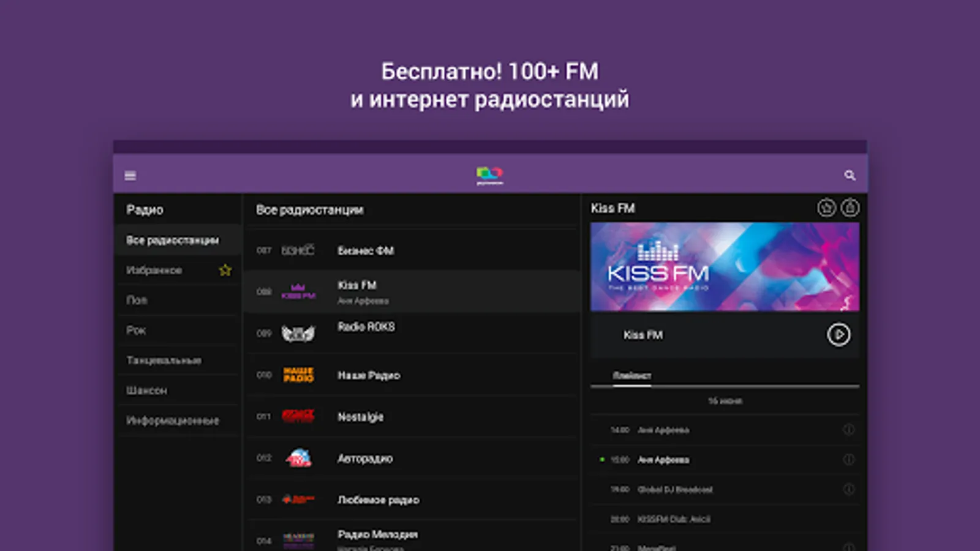This screenshot has height=551, width=980.
Task: Click the yellow star next to Избранное
Action: pyautogui.click(x=225, y=270)
